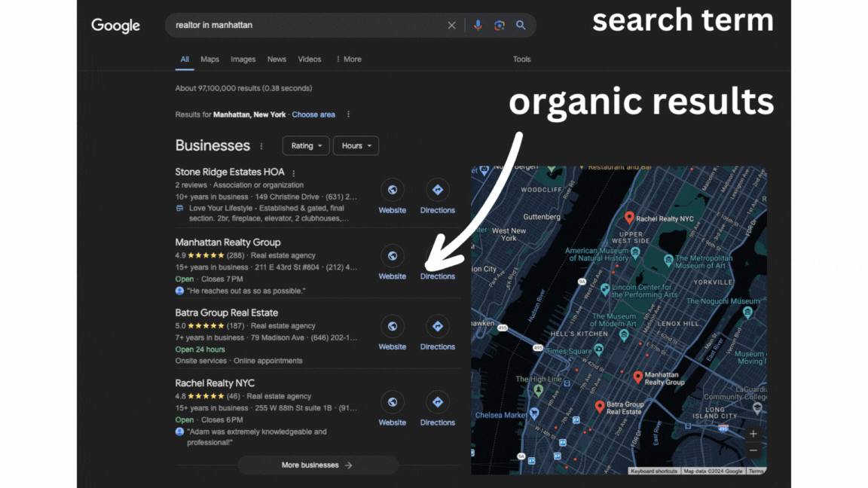This screenshot has width=868, height=488.
Task: Expand the Hours filter dropdown
Action: (x=356, y=145)
